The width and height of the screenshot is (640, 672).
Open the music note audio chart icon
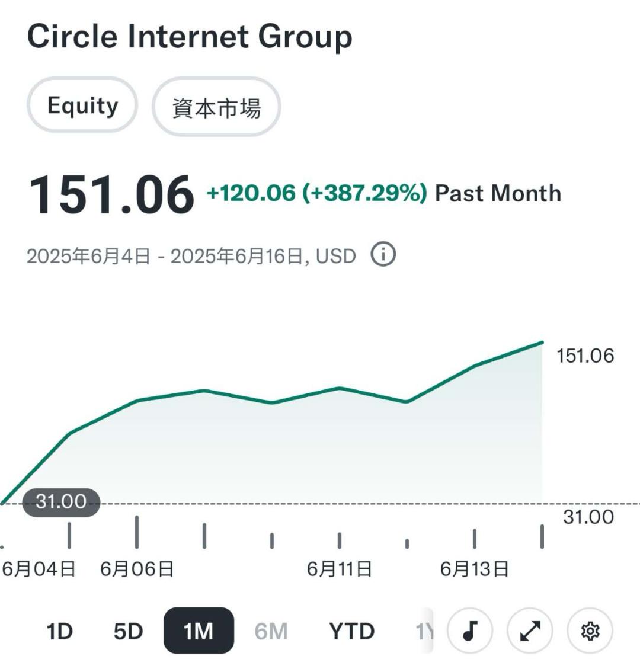471,631
